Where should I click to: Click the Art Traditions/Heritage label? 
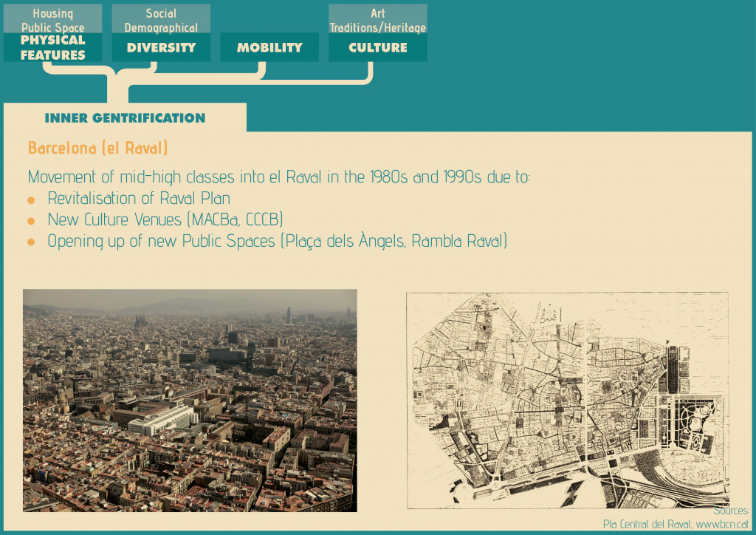pos(378,20)
